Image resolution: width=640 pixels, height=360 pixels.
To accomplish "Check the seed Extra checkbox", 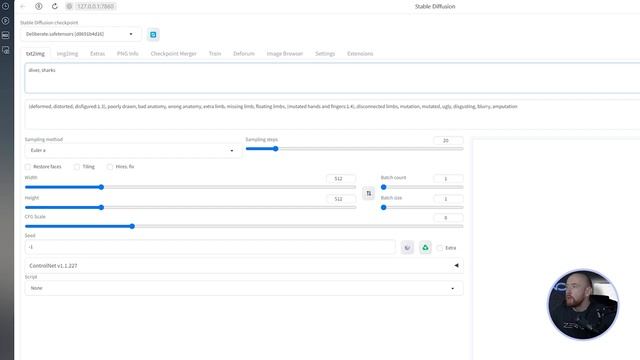I will [x=440, y=248].
